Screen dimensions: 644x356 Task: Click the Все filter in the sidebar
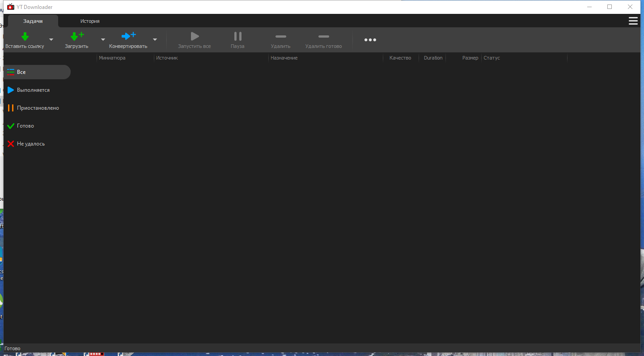pos(21,72)
